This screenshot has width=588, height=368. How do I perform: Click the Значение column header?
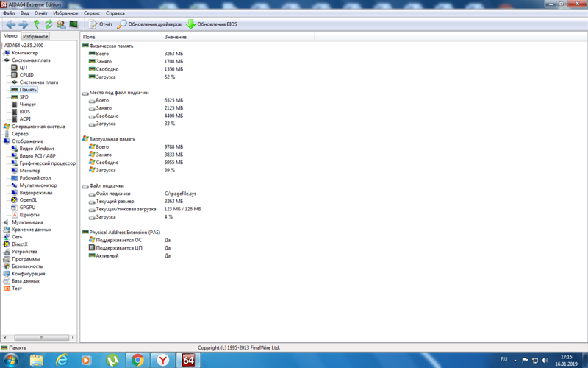(x=238, y=37)
